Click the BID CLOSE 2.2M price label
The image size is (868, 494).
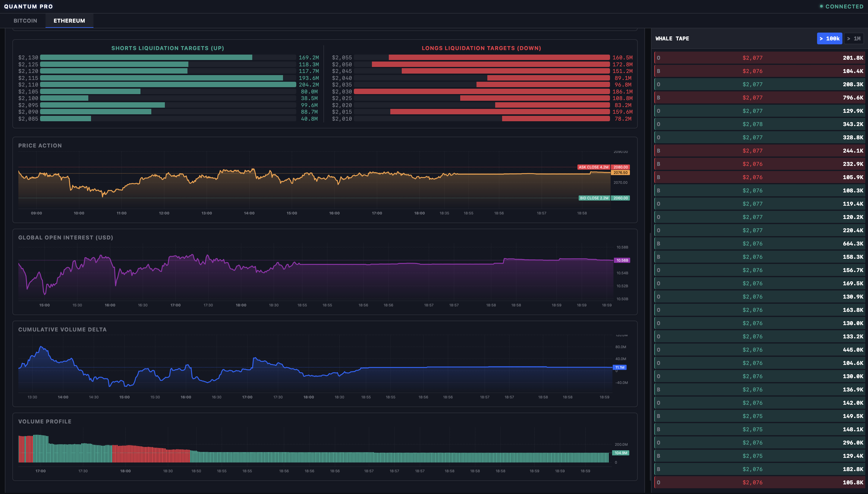click(594, 198)
